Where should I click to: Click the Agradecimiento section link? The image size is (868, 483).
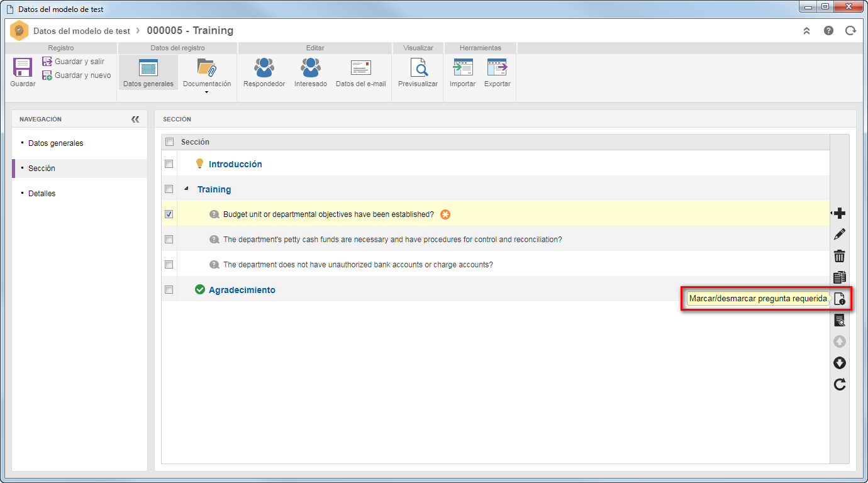coord(242,290)
